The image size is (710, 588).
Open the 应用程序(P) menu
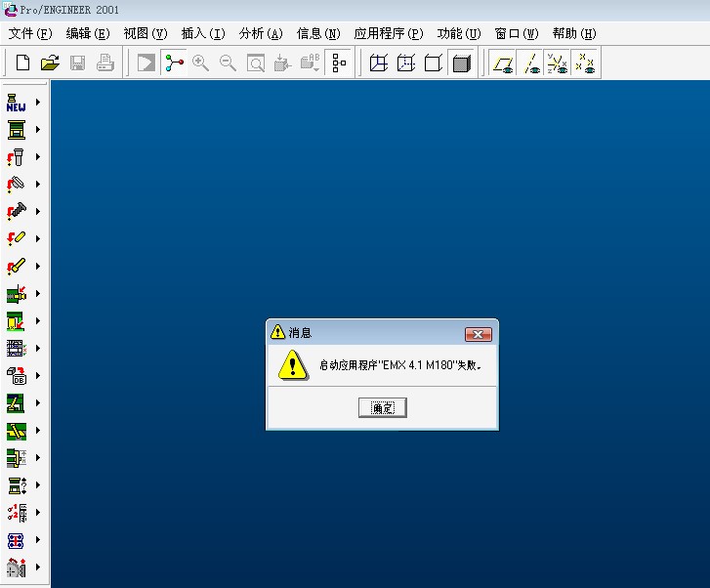coord(389,33)
